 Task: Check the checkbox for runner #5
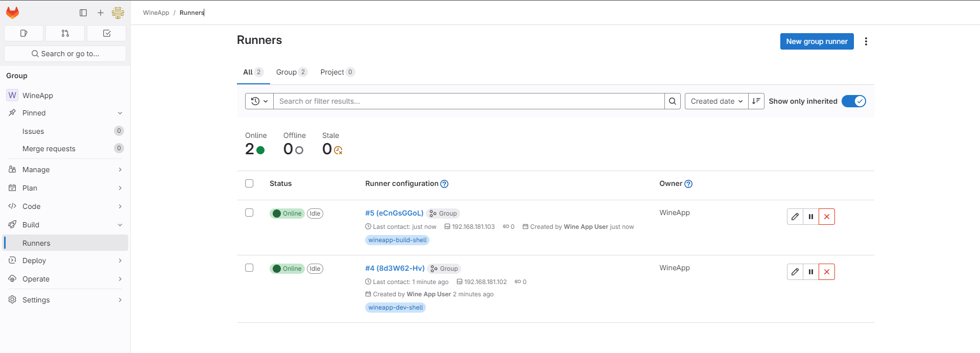(x=249, y=213)
